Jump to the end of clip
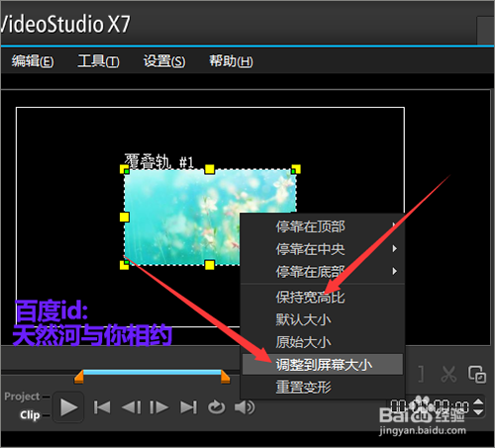 click(x=188, y=407)
